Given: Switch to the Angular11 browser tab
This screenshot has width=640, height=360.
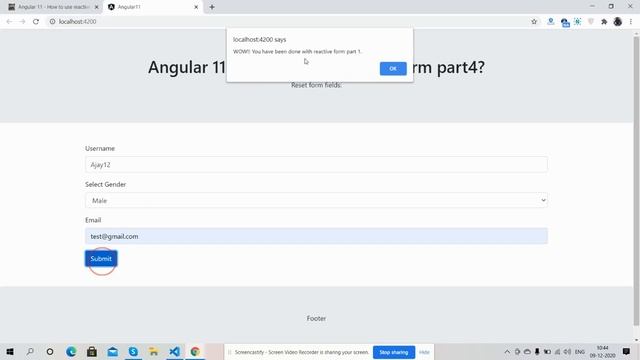Looking at the screenshot, I should pyautogui.click(x=153, y=7).
